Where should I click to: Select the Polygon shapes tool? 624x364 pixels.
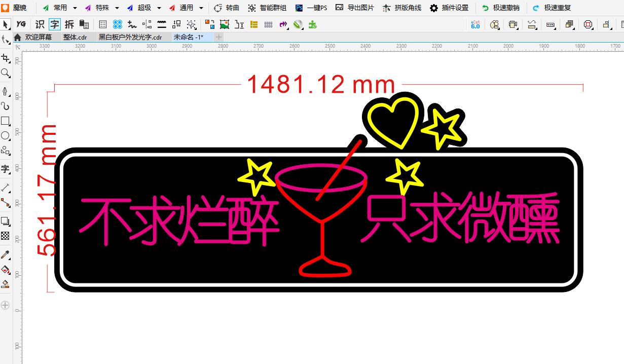point(5,151)
